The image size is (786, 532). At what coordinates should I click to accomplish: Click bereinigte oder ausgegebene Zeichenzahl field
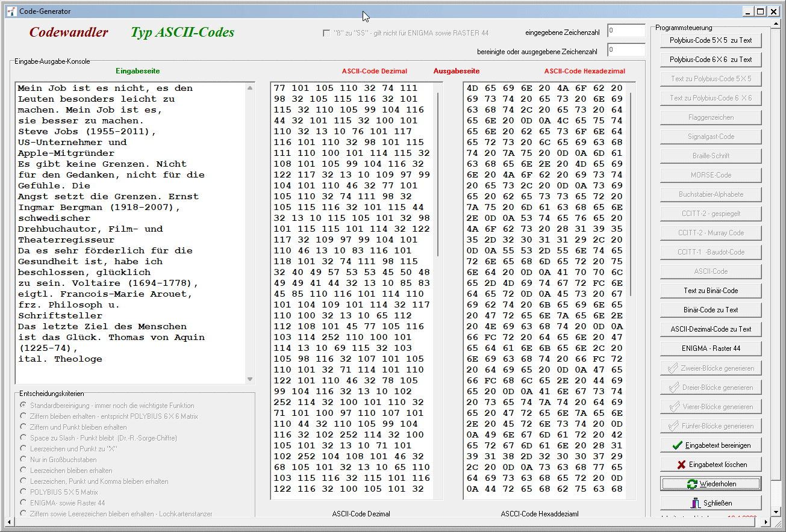pyautogui.click(x=626, y=50)
